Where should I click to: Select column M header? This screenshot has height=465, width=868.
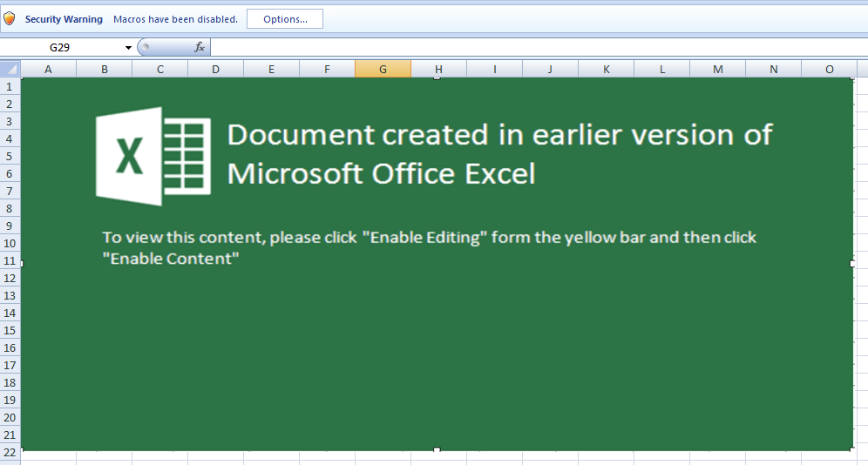717,69
